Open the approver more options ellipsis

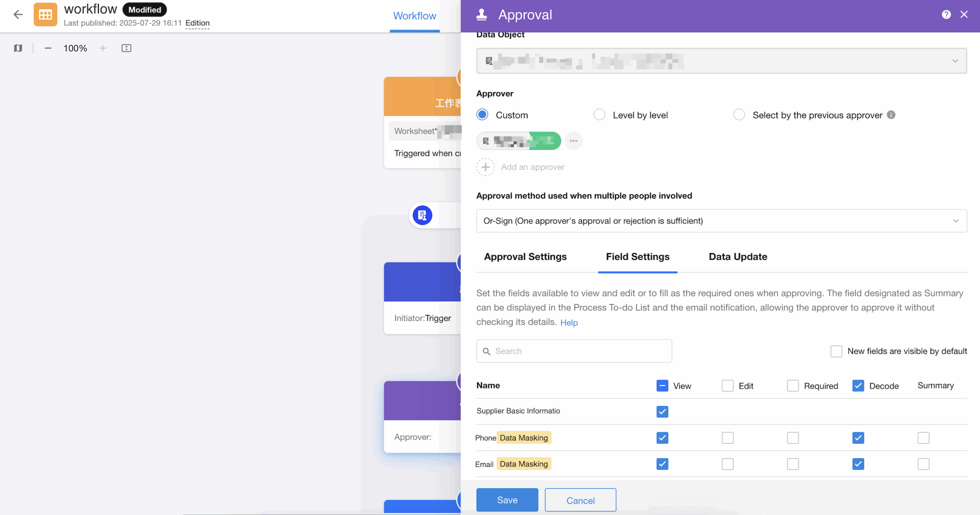(x=573, y=141)
